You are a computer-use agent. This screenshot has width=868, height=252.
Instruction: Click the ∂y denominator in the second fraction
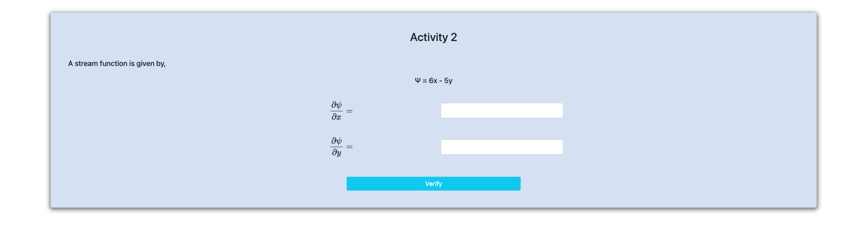click(336, 153)
